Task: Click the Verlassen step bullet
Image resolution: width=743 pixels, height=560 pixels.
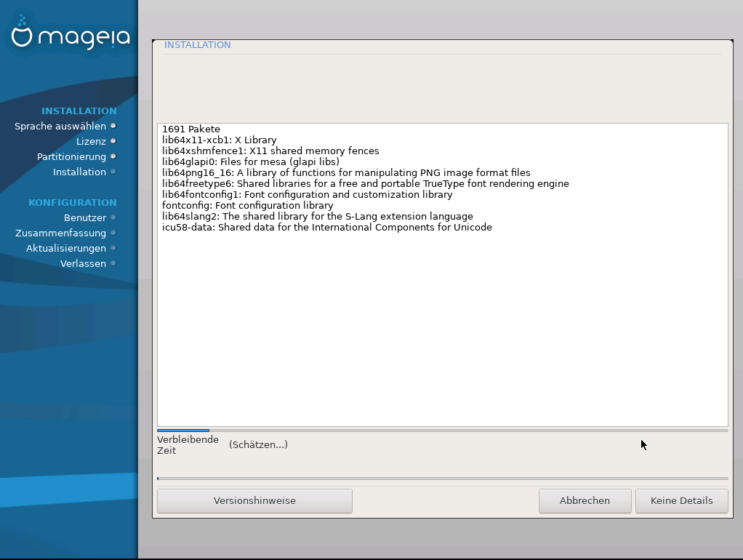Action: 113,263
